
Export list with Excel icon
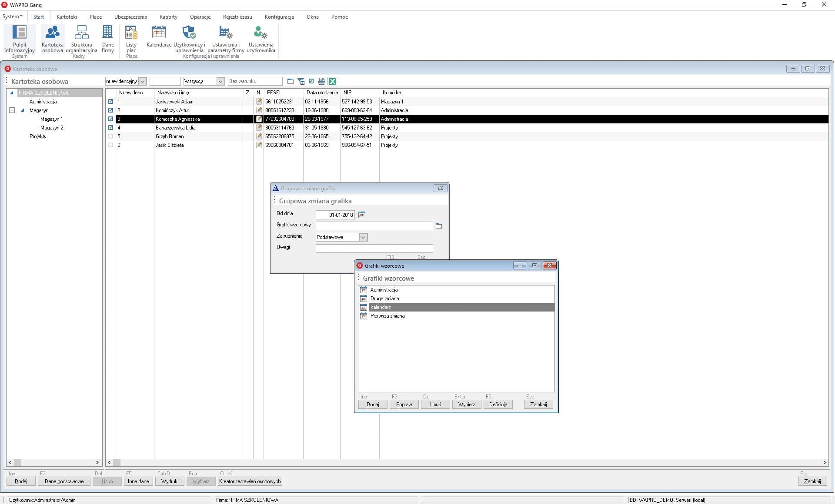333,81
